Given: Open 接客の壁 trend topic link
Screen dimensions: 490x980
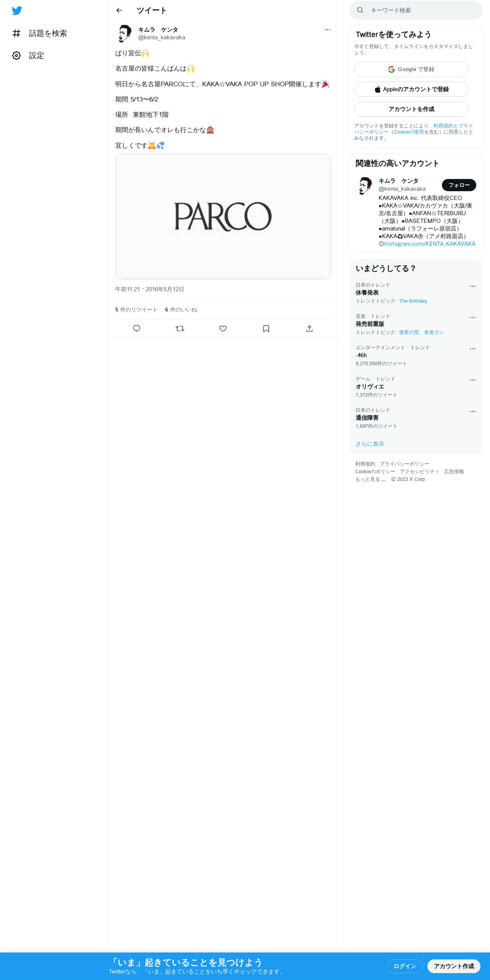Looking at the screenshot, I should click(x=409, y=332).
